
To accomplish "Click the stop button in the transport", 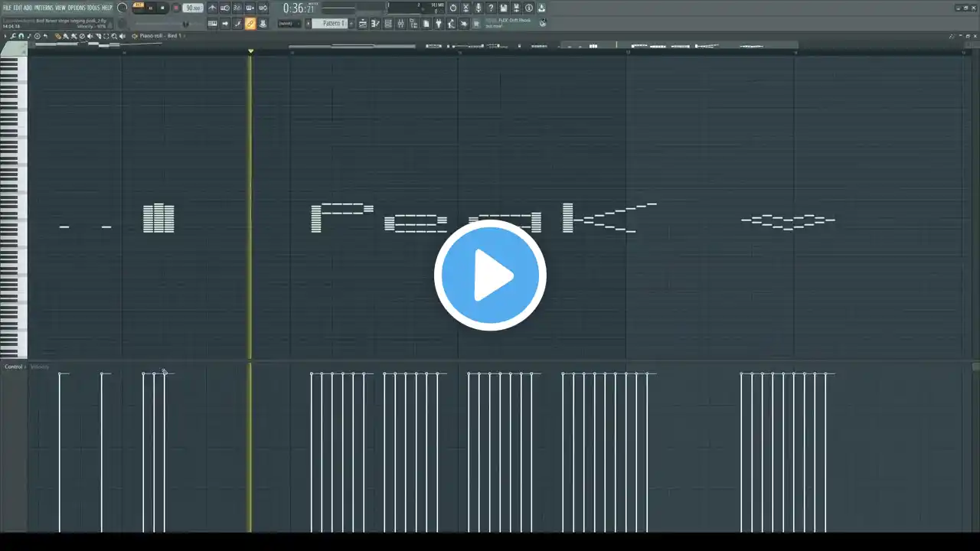I will [x=162, y=8].
